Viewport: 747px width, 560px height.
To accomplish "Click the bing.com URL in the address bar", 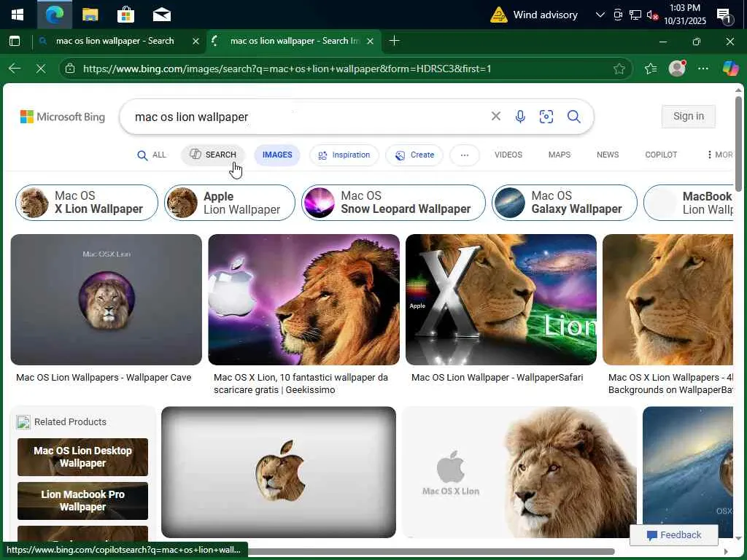I will tap(287, 69).
